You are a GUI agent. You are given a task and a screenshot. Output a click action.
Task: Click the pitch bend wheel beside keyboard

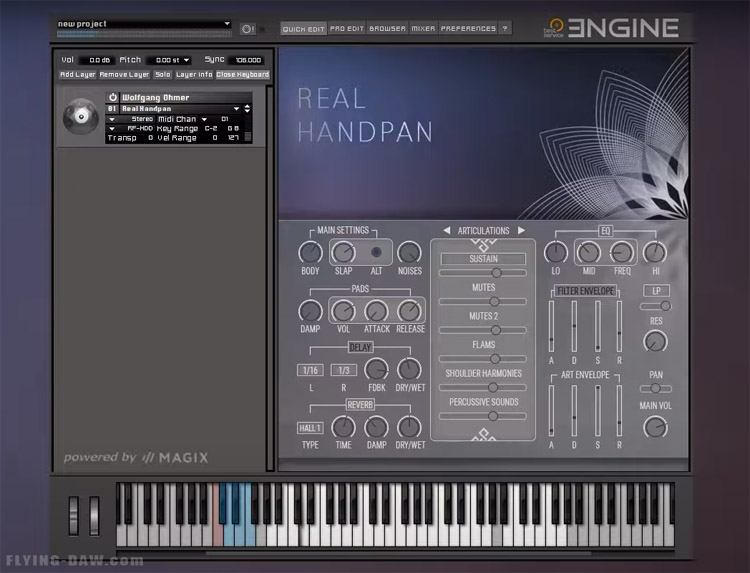click(73, 516)
